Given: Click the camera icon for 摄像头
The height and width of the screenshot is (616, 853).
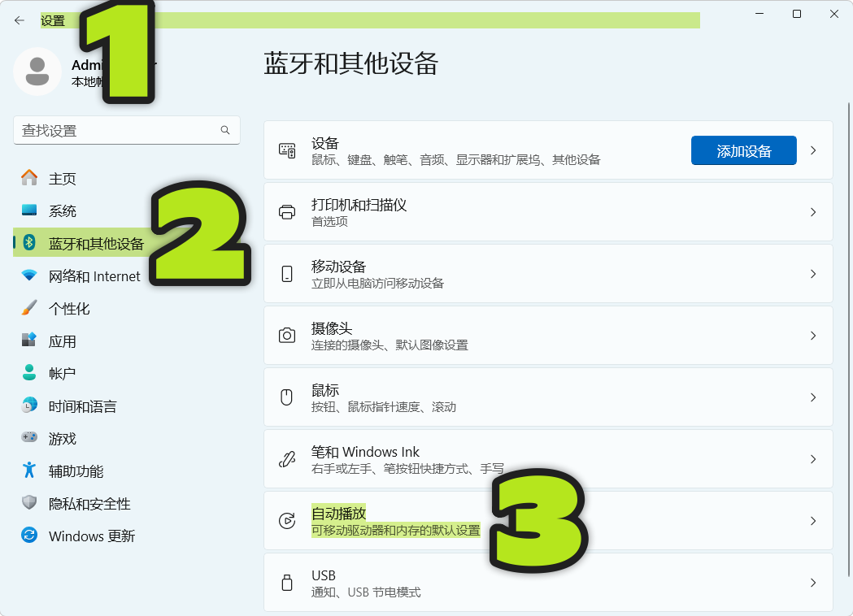Looking at the screenshot, I should coord(287,336).
